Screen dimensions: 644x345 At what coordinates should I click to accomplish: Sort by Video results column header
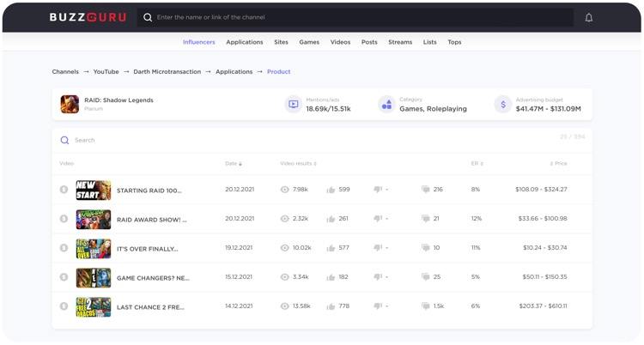tap(298, 163)
